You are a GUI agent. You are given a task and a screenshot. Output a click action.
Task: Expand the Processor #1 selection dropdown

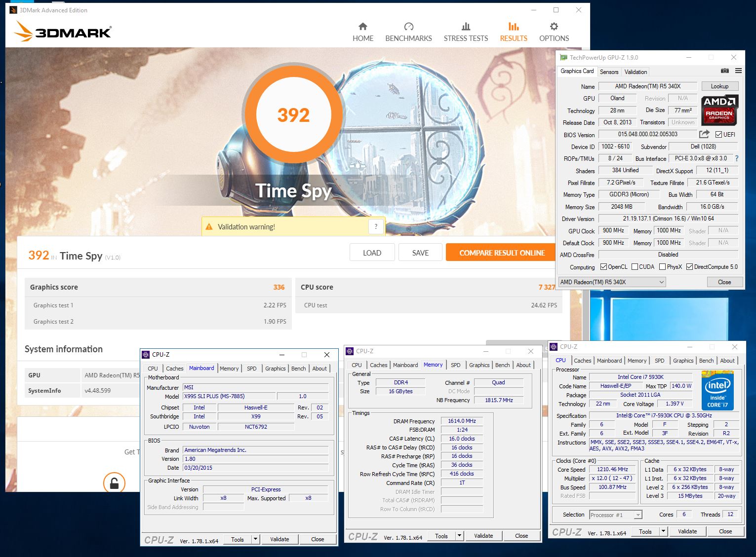coord(638,515)
